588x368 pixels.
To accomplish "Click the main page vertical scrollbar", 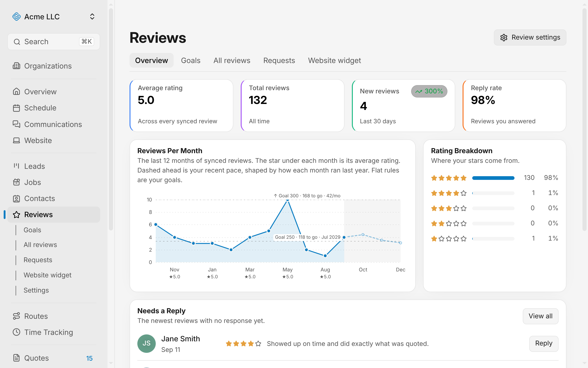I will coord(584,120).
